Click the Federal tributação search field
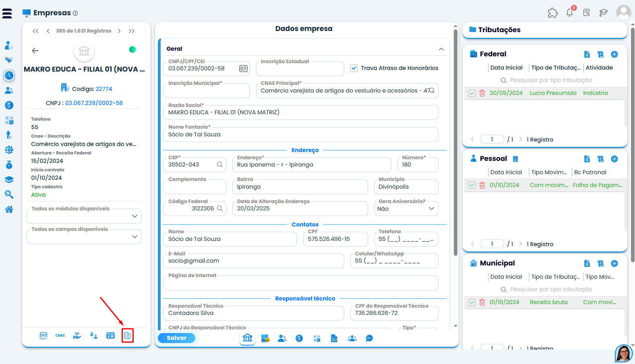 551,80
